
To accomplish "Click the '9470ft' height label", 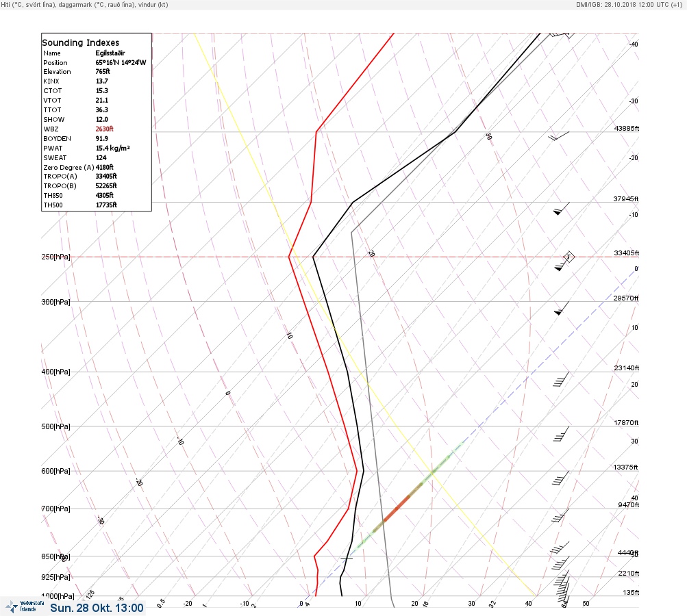I will pos(628,505).
